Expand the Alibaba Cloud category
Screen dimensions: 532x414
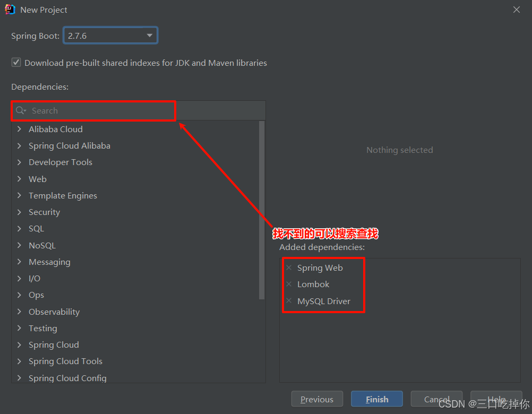point(19,129)
